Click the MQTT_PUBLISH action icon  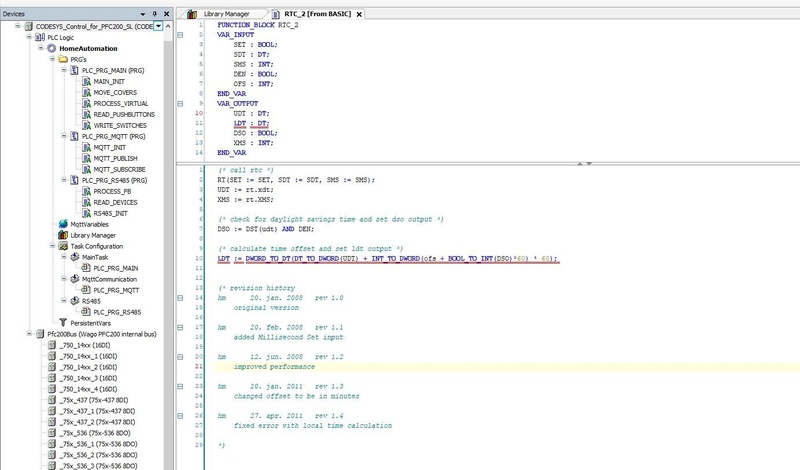[x=86, y=158]
